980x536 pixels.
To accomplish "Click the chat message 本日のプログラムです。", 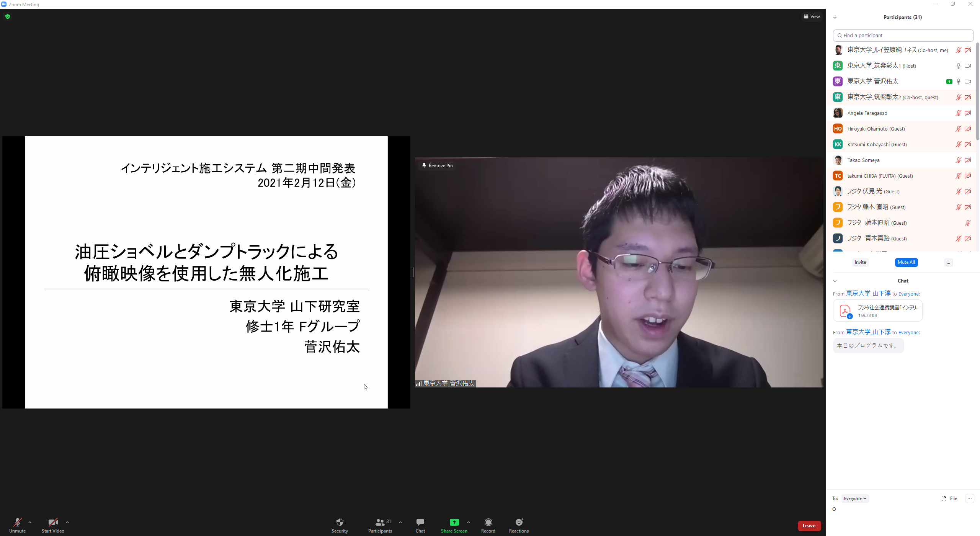I will (868, 346).
